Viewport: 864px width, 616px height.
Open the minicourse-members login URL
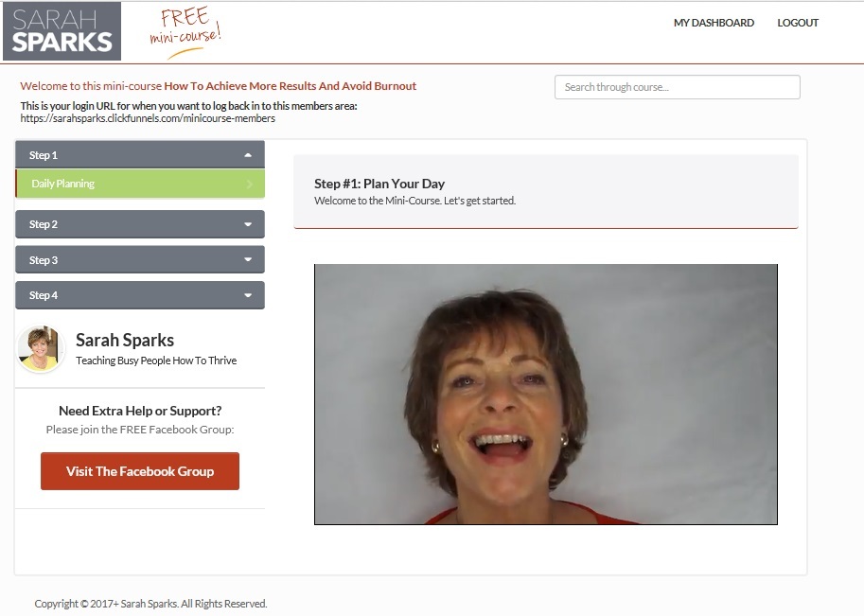click(x=148, y=118)
